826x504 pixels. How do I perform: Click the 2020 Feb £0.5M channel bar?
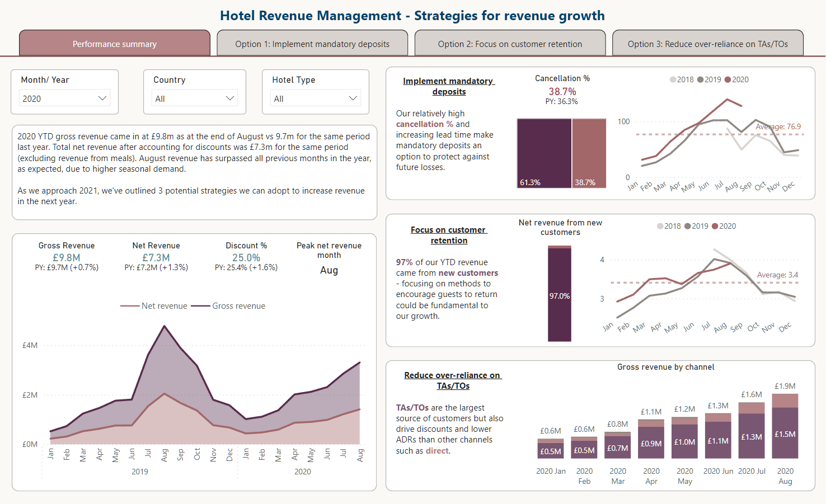(584, 450)
